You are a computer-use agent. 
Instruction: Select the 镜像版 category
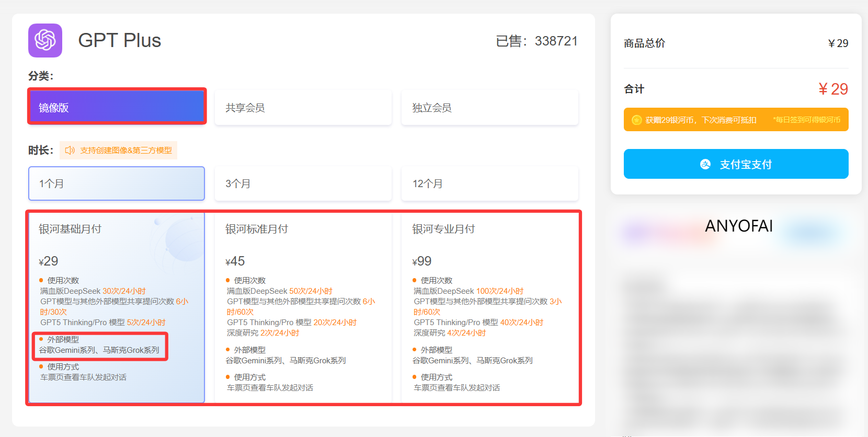coord(117,107)
